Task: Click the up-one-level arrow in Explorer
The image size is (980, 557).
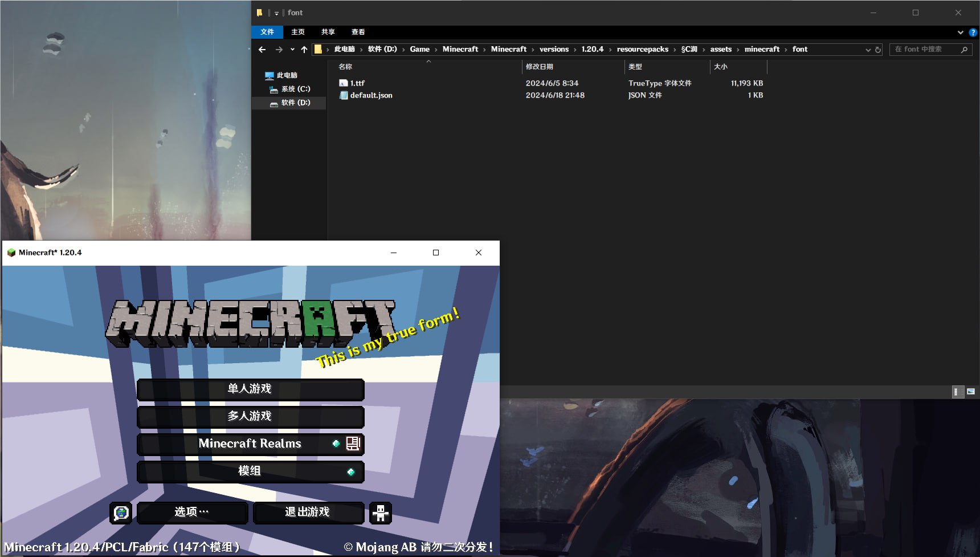Action: (304, 50)
